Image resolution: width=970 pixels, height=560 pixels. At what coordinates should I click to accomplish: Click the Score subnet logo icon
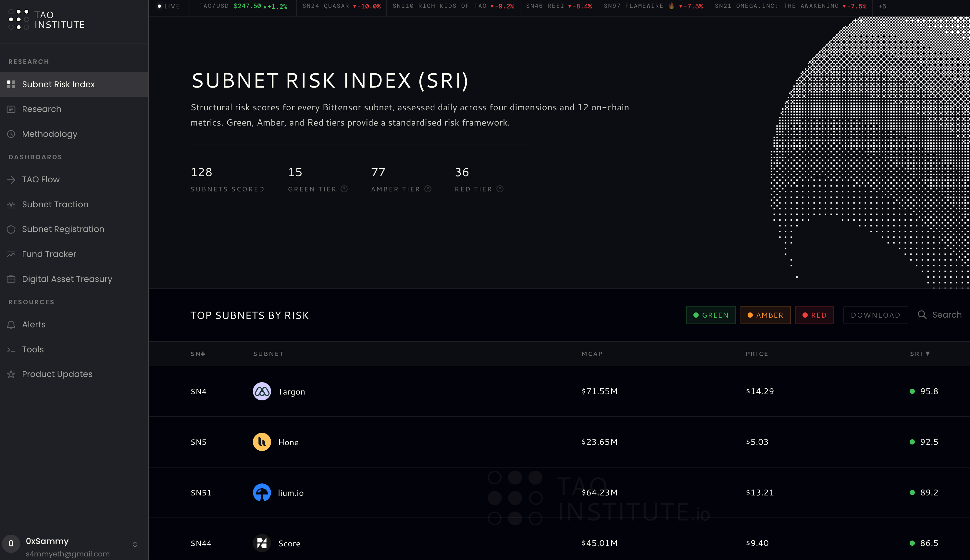tap(262, 543)
